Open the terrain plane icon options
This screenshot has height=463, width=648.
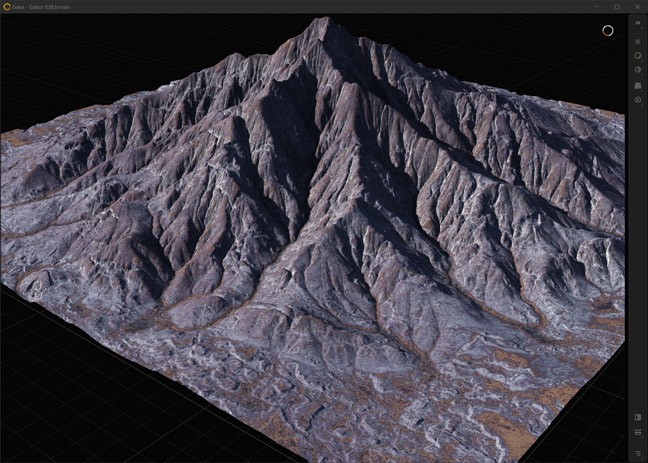pos(638,85)
